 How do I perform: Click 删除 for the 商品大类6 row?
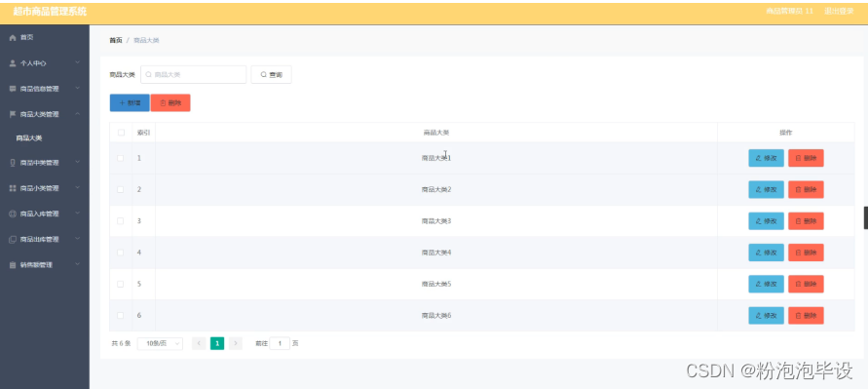pos(806,315)
